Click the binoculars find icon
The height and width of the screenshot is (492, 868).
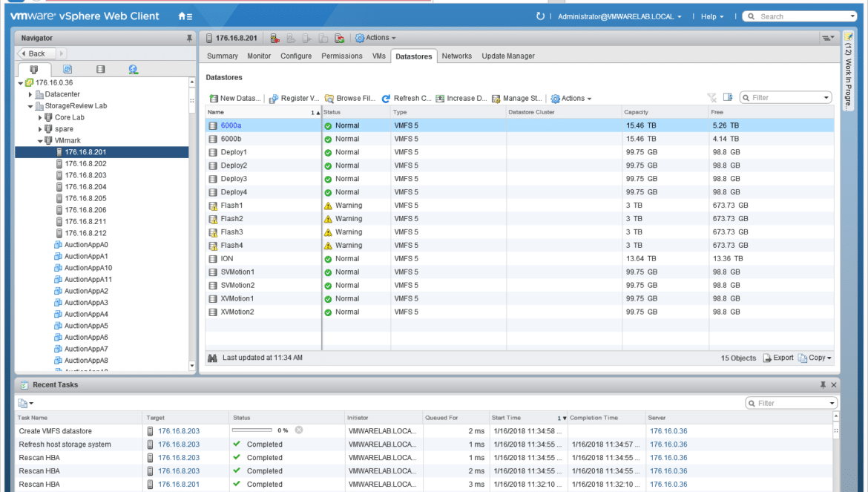point(212,358)
